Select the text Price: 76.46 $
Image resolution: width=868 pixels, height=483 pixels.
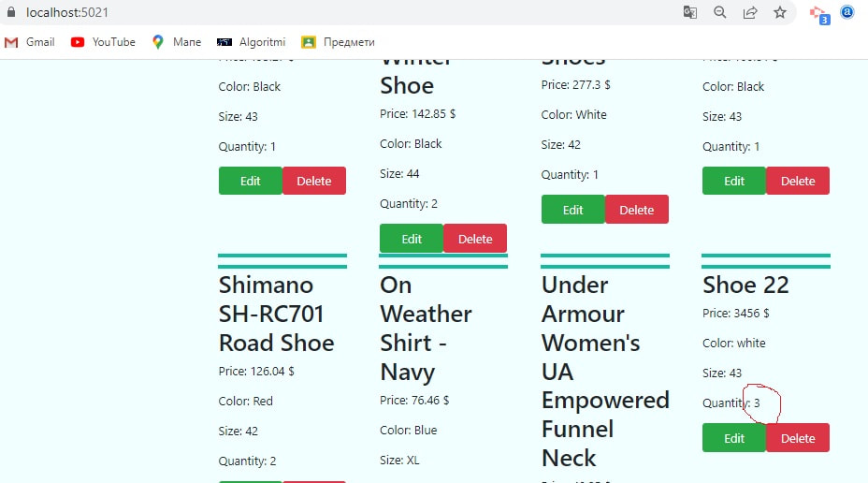tap(414, 400)
